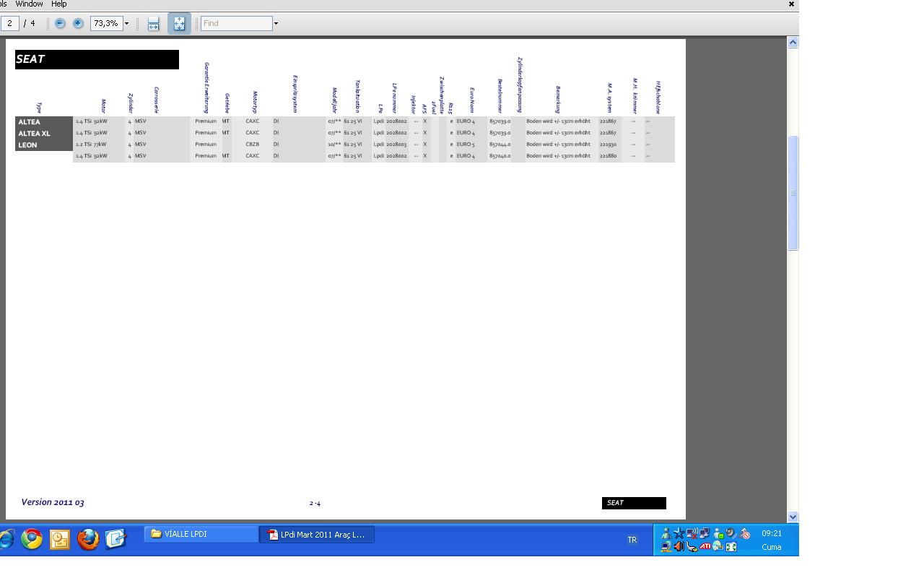This screenshot has height=578, width=924.
Task: Launch Internet Explorer from quick launch
Action: coord(6,539)
